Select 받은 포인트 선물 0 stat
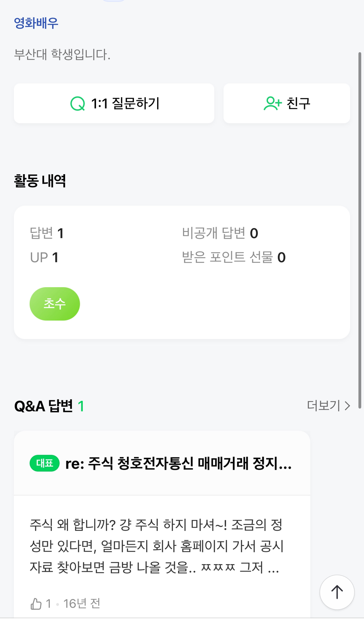Viewport: 364px width, 621px height. tap(234, 257)
